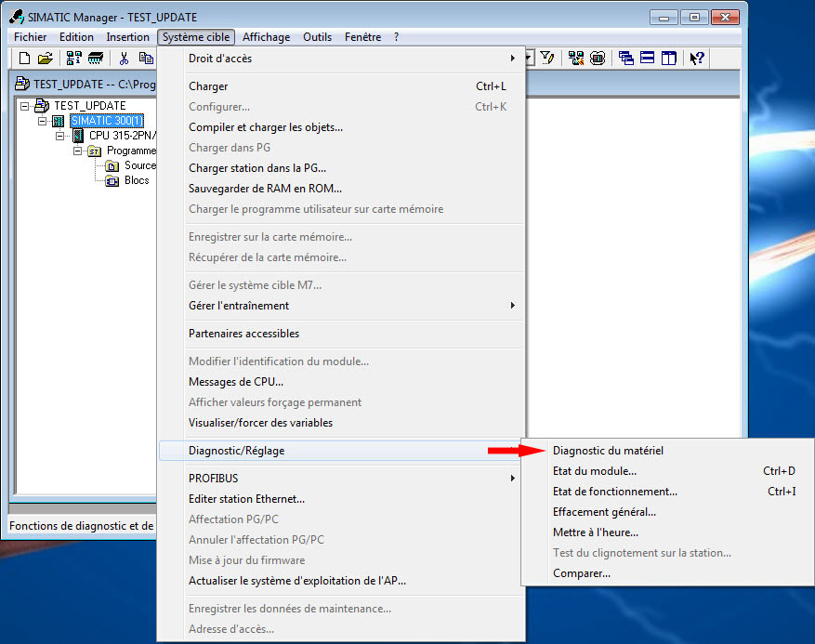815x644 pixels.
Task: Click the context help arrow icon
Action: click(x=697, y=59)
